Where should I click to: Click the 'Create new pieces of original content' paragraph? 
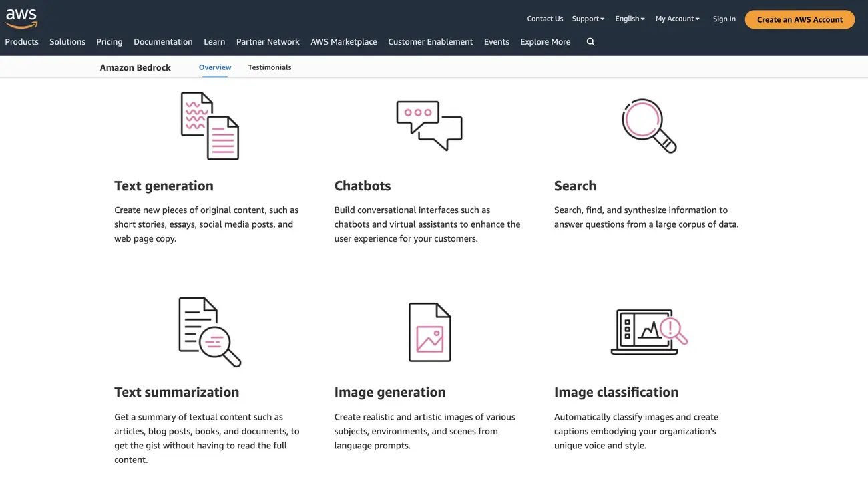click(x=206, y=224)
